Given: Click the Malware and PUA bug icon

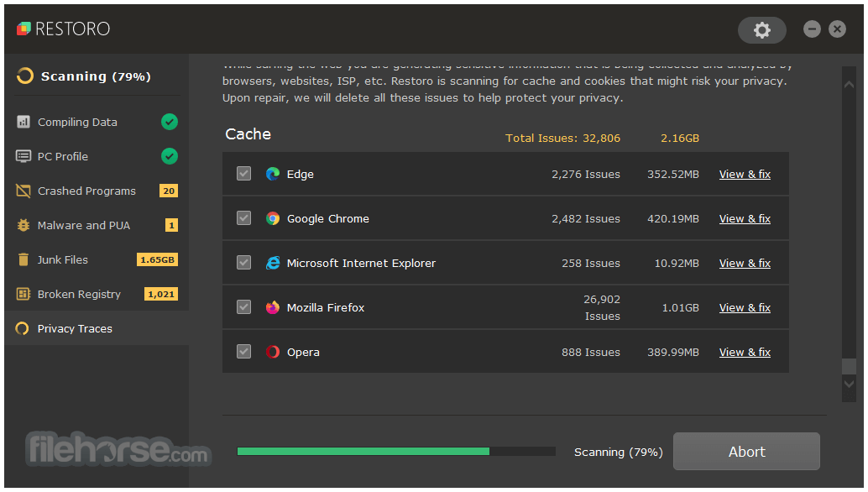Looking at the screenshot, I should (24, 225).
